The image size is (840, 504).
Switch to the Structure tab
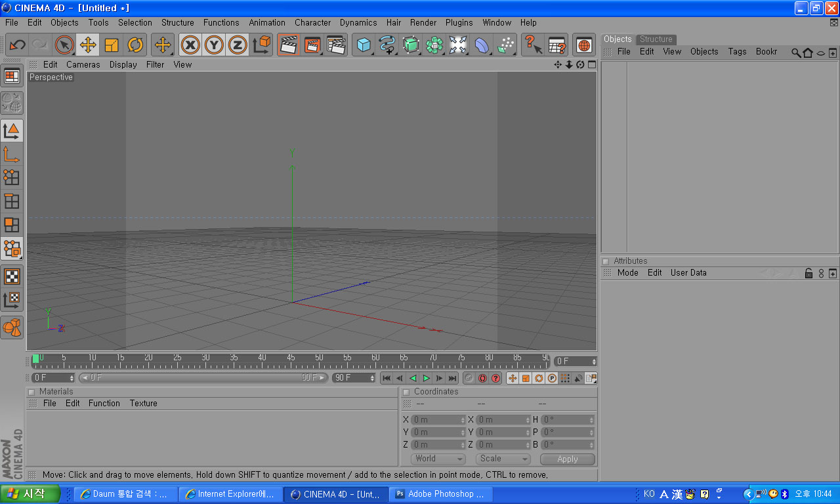tap(656, 39)
